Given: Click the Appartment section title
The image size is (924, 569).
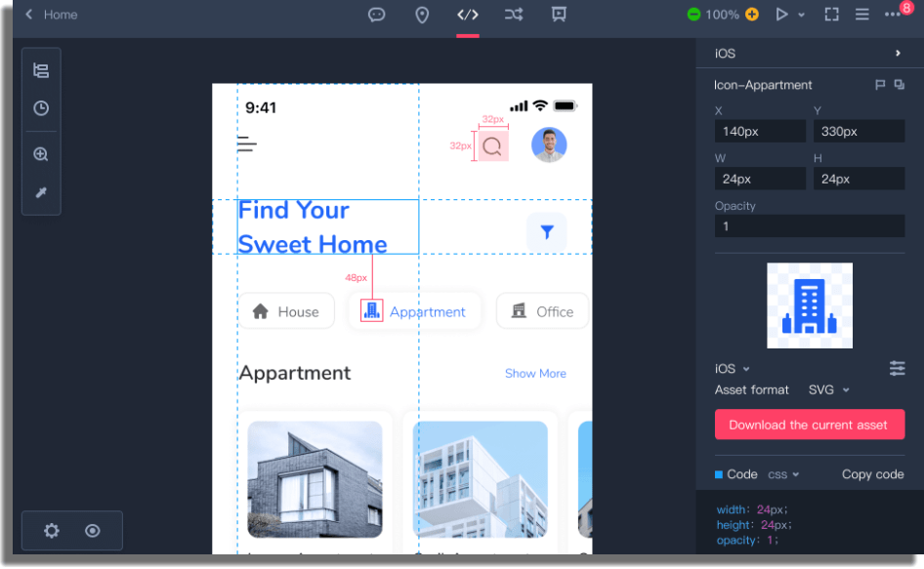Looking at the screenshot, I should (295, 373).
